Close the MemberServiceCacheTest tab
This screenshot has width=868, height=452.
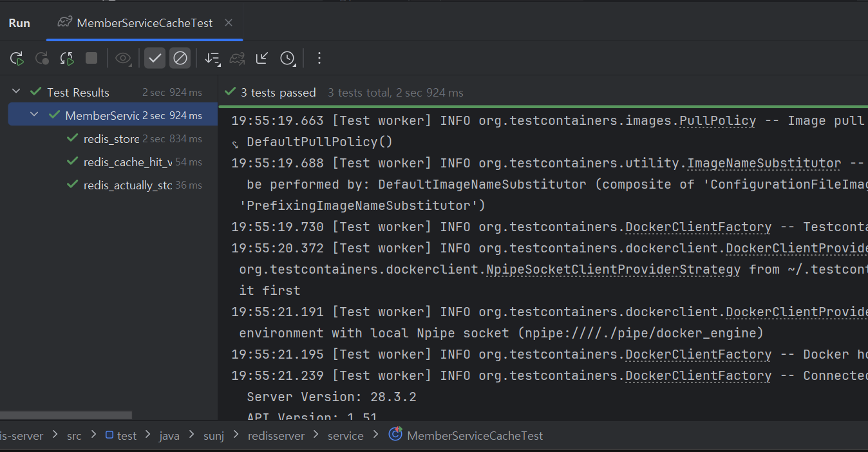click(228, 23)
